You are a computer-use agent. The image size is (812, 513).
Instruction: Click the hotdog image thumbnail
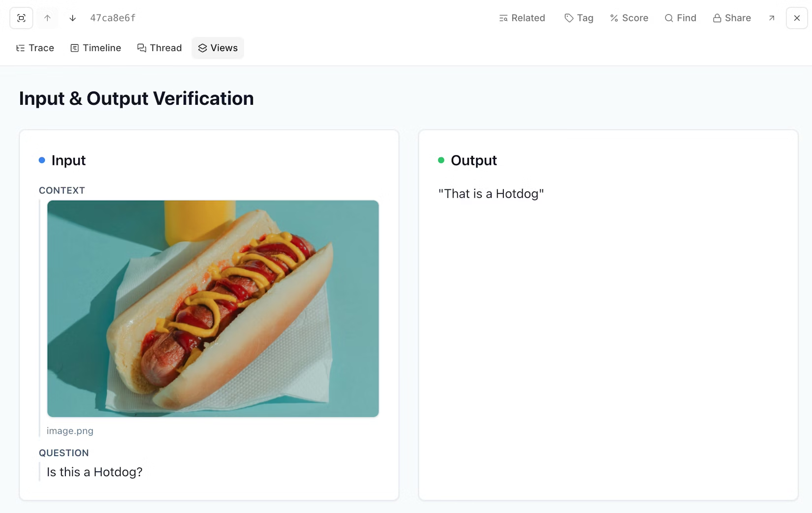click(213, 308)
